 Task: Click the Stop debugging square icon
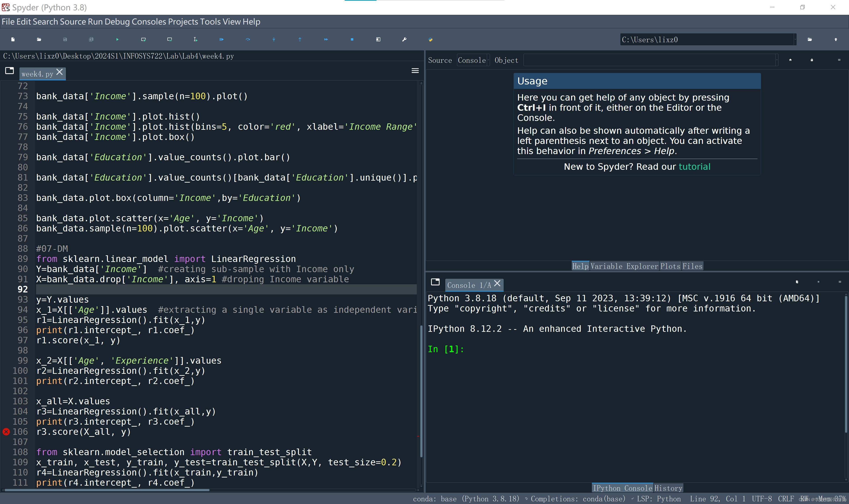coord(352,39)
